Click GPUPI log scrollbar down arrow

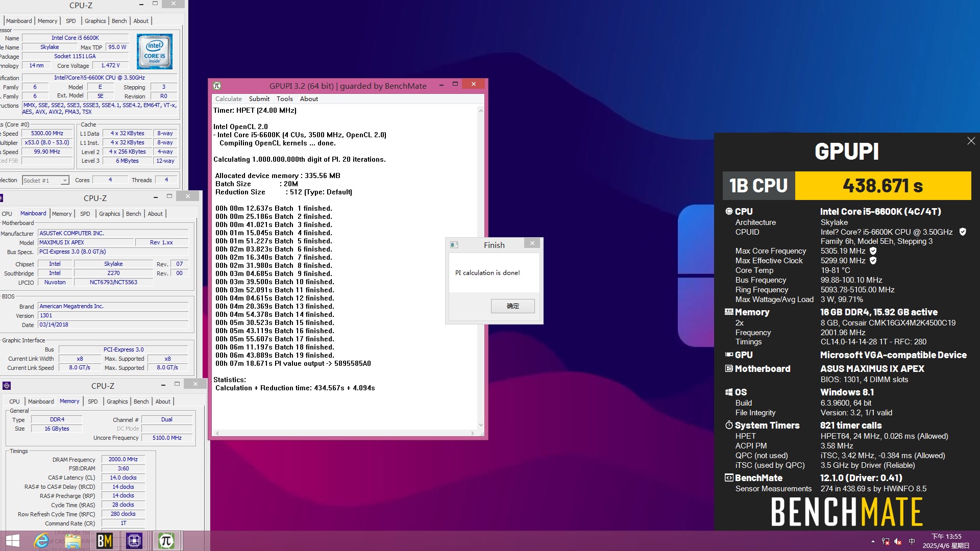point(481,425)
